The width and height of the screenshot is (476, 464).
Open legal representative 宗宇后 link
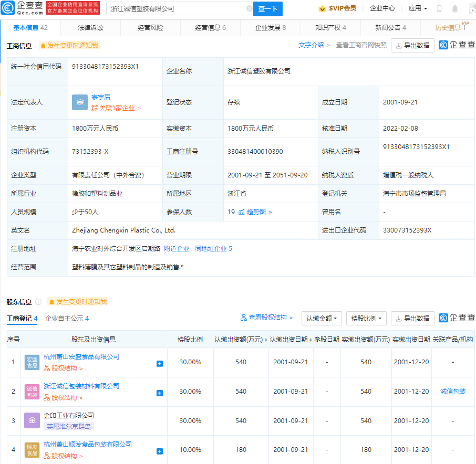coord(101,97)
